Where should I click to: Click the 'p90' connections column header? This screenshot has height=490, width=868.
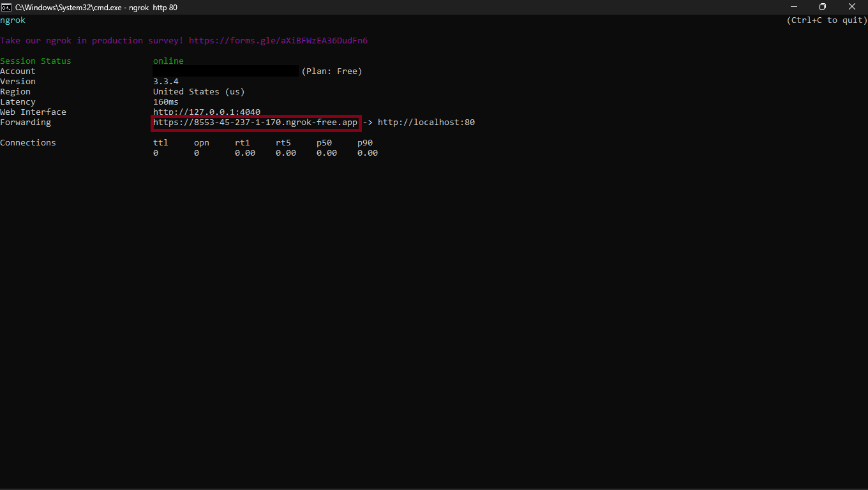click(x=365, y=143)
